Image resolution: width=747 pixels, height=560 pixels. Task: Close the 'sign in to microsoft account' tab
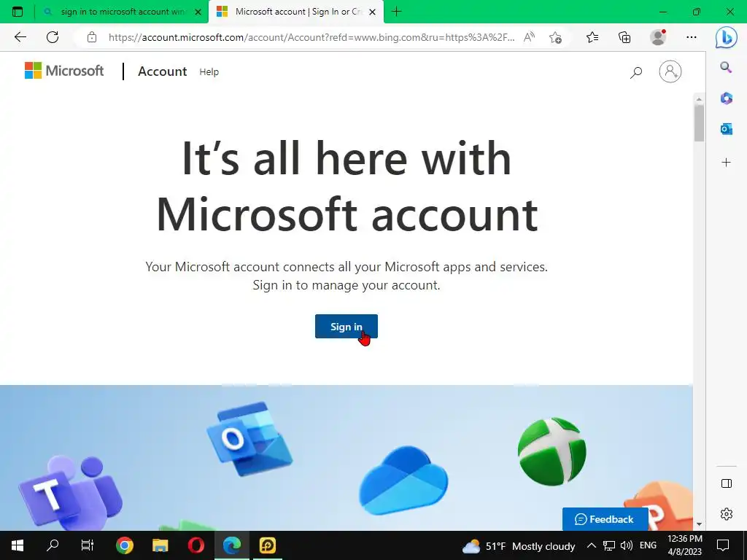[198, 12]
